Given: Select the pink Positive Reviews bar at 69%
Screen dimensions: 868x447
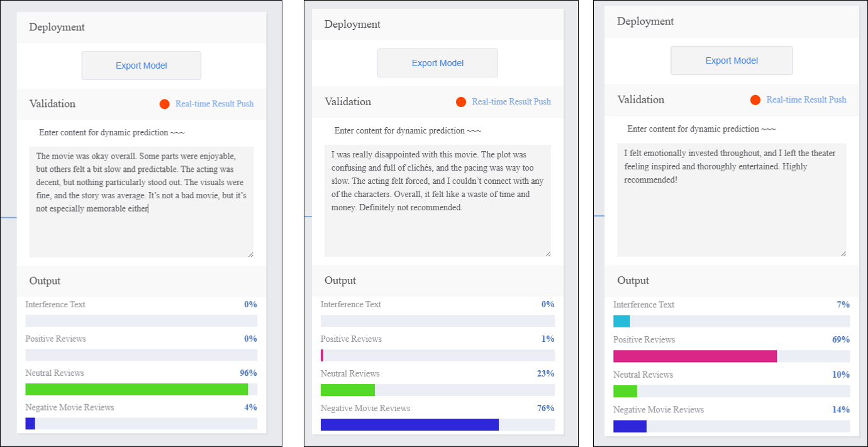Looking at the screenshot, I should pyautogui.click(x=695, y=356).
